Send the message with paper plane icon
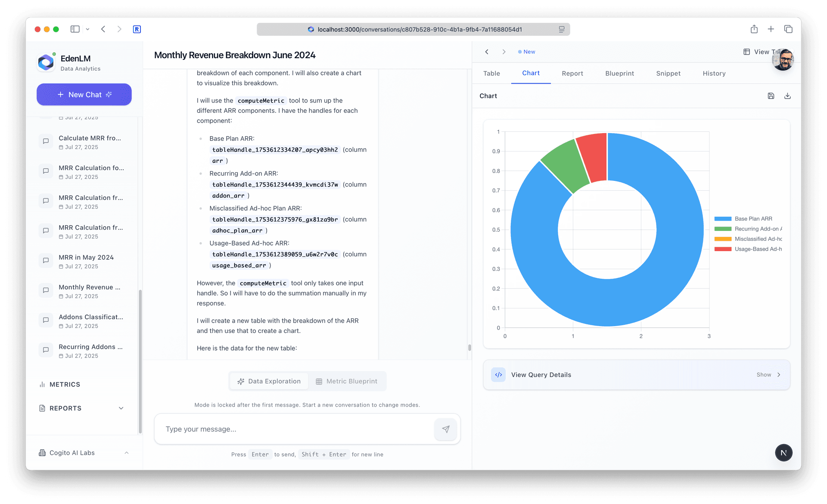 [446, 429]
